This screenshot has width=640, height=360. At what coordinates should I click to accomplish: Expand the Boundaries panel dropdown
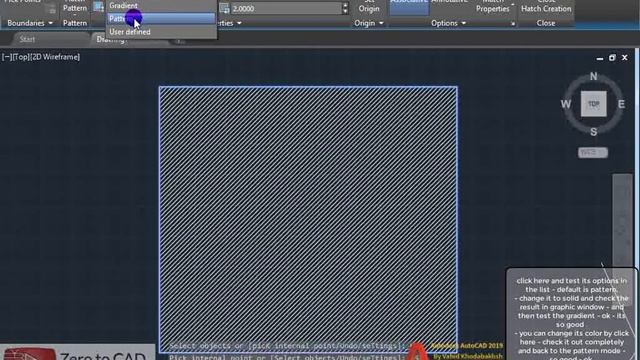[x=30, y=23]
